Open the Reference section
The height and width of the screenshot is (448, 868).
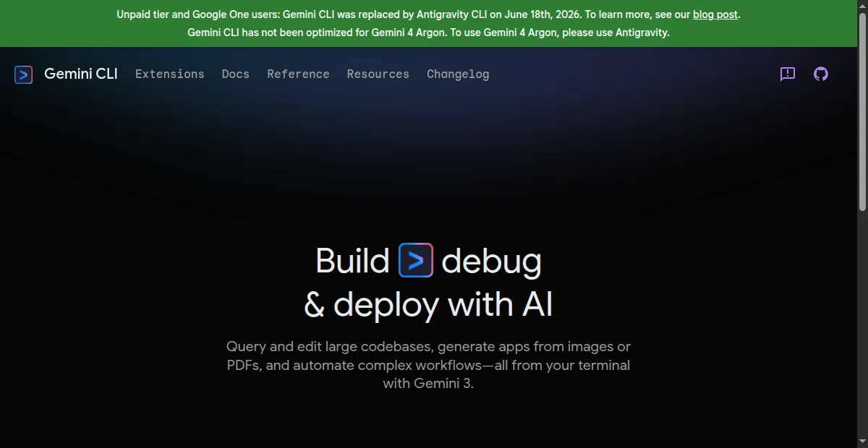pyautogui.click(x=298, y=74)
